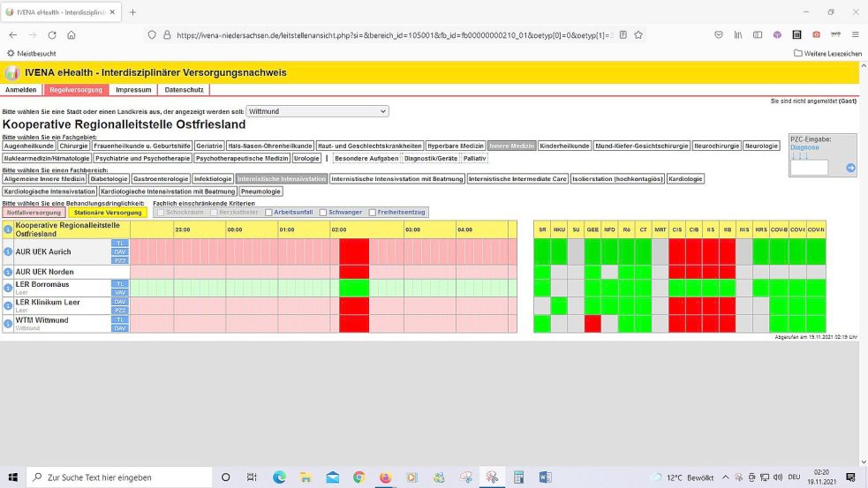The image size is (868, 488).
Task: Select Notfallversorgung urgency
Action: tap(34, 213)
